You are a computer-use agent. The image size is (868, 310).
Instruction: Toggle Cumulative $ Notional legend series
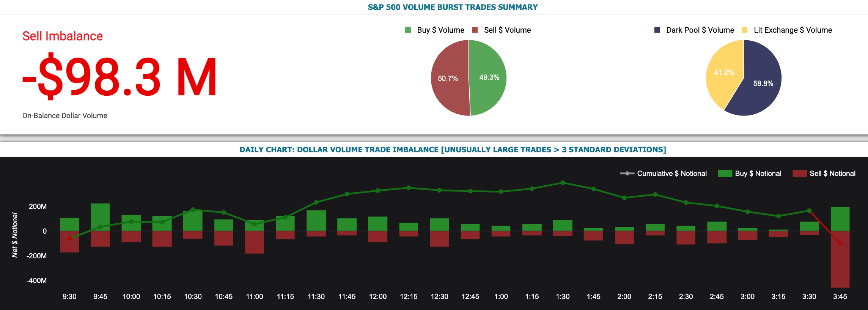click(x=664, y=174)
